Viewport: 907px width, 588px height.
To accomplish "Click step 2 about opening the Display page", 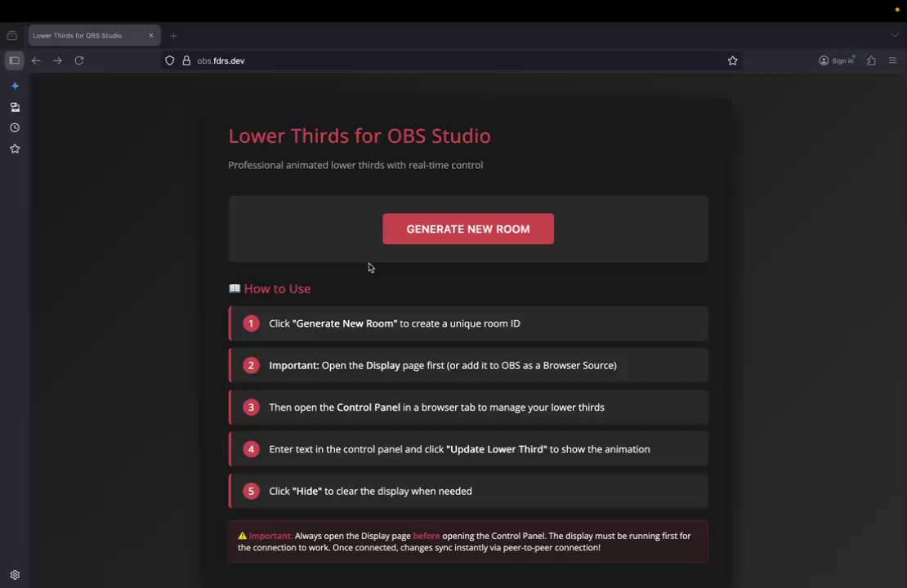I will tap(468, 365).
